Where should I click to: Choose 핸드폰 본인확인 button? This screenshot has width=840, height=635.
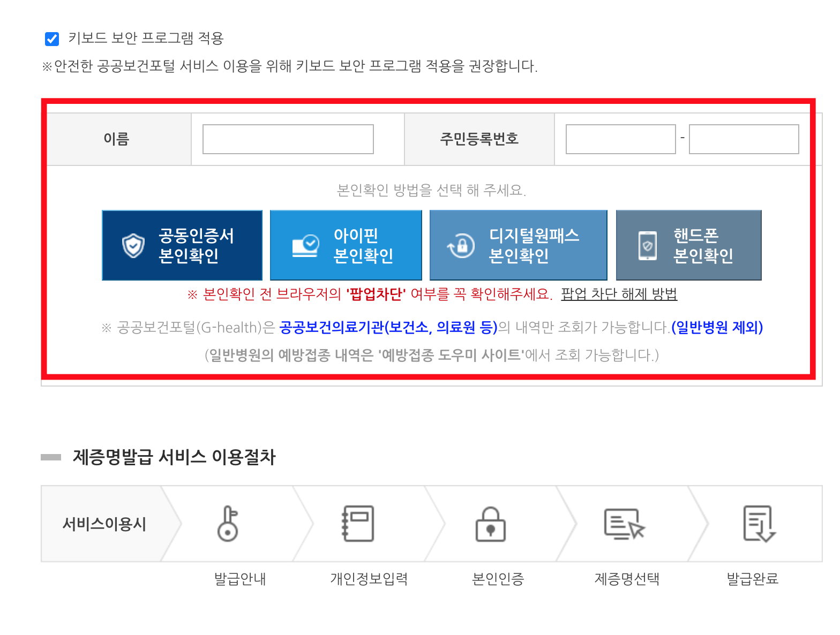[x=689, y=245]
